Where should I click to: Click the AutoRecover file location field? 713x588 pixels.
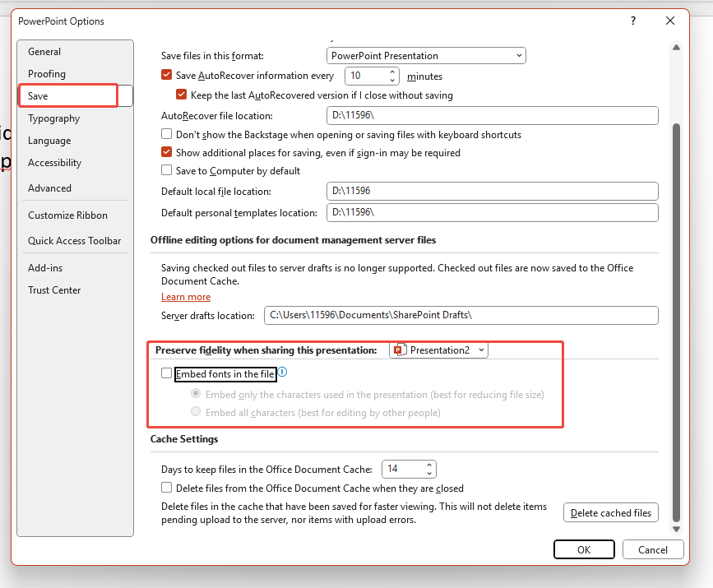(492, 115)
